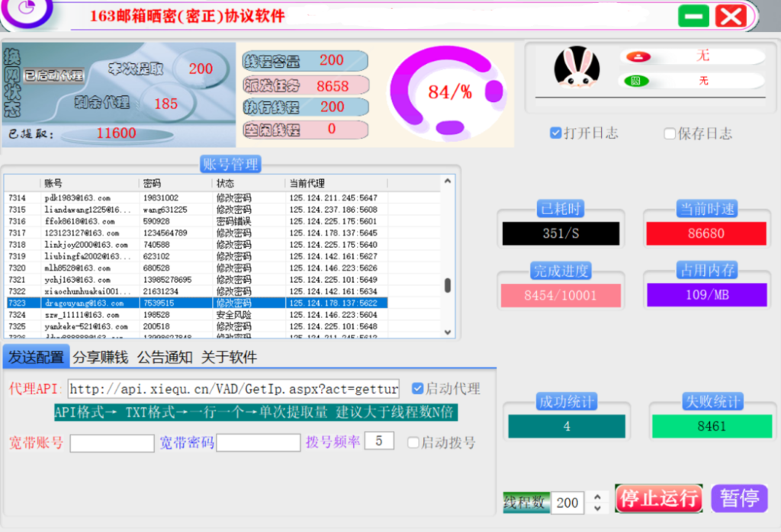The width and height of the screenshot is (781, 532).
Task: Minimize window using green button
Action: click(693, 16)
